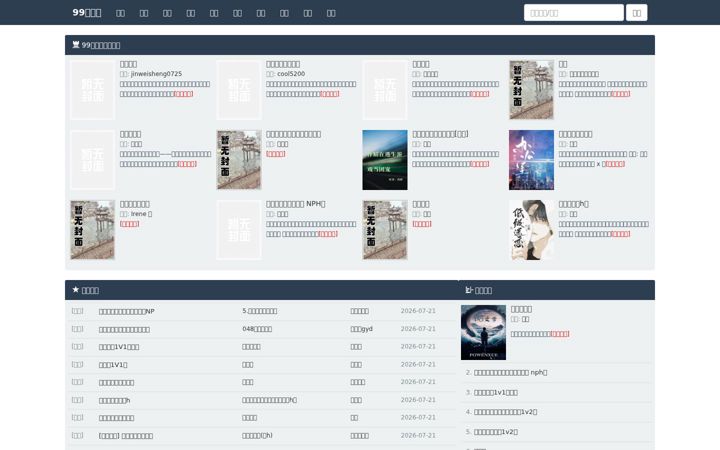Screen dimensions: 720x450
Task: Click the red link in the top ranked book card
Action: pos(560,334)
